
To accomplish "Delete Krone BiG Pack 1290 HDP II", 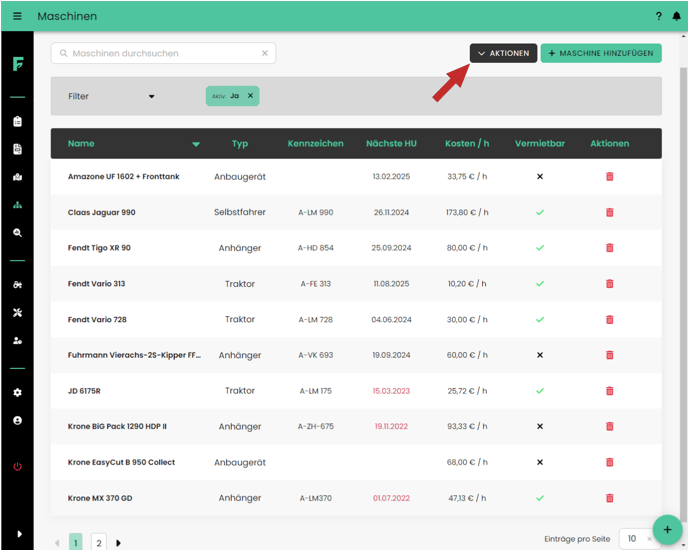I will (609, 426).
